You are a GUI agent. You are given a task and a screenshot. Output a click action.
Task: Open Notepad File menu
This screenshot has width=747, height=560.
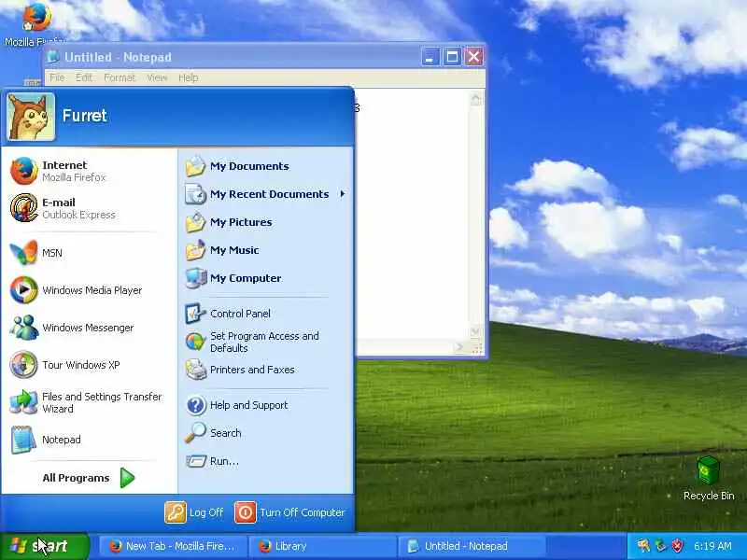click(x=57, y=77)
